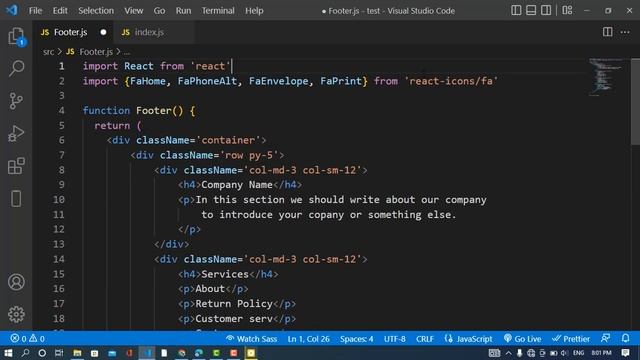Open the Help menu
Image resolution: width=640 pixels, height=360 pixels.
[254, 11]
